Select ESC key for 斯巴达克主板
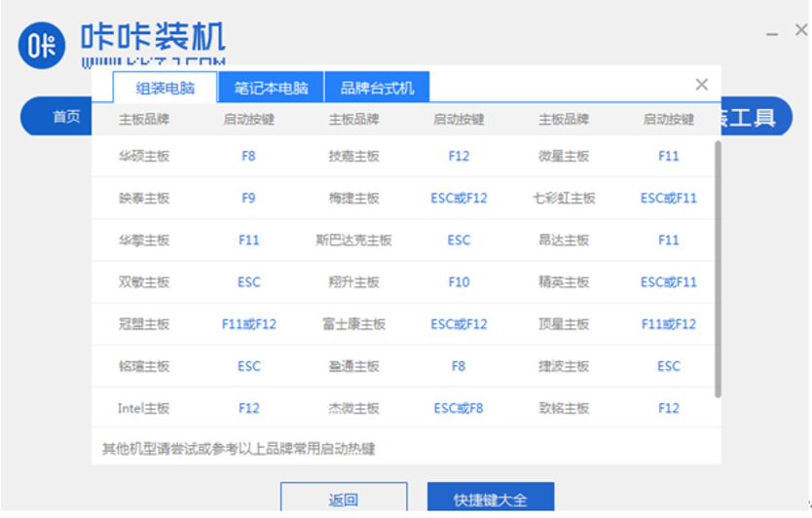 459,240
